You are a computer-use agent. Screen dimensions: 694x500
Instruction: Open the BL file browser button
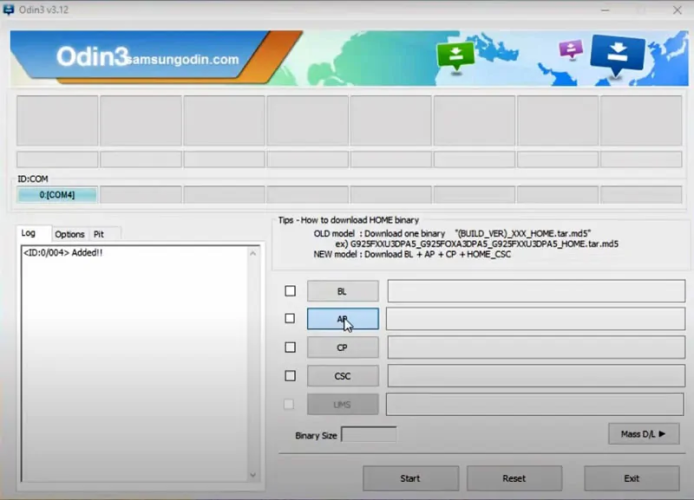click(x=343, y=291)
